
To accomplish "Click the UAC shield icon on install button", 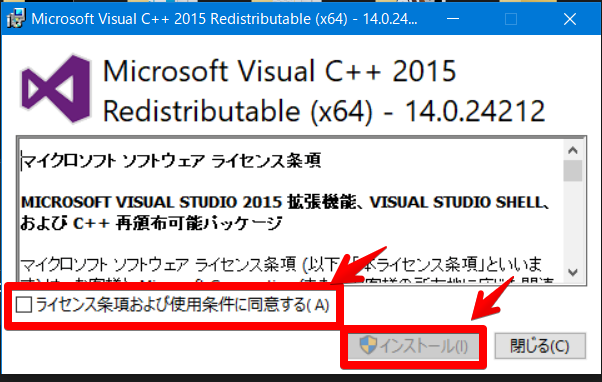I will (x=368, y=345).
